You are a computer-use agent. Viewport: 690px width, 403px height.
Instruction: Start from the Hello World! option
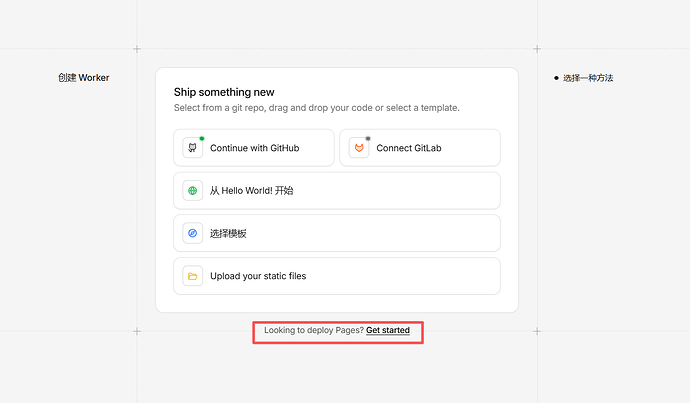click(337, 191)
